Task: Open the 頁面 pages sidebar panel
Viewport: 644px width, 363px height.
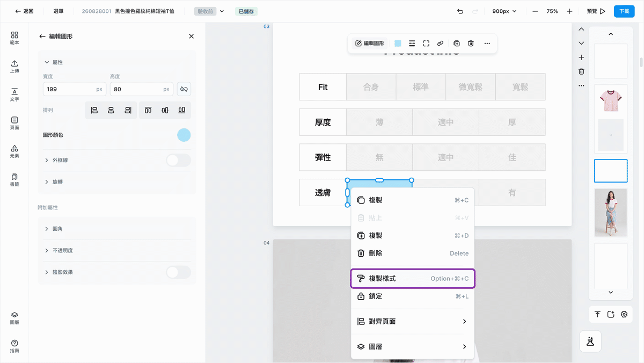Action: coord(14,123)
